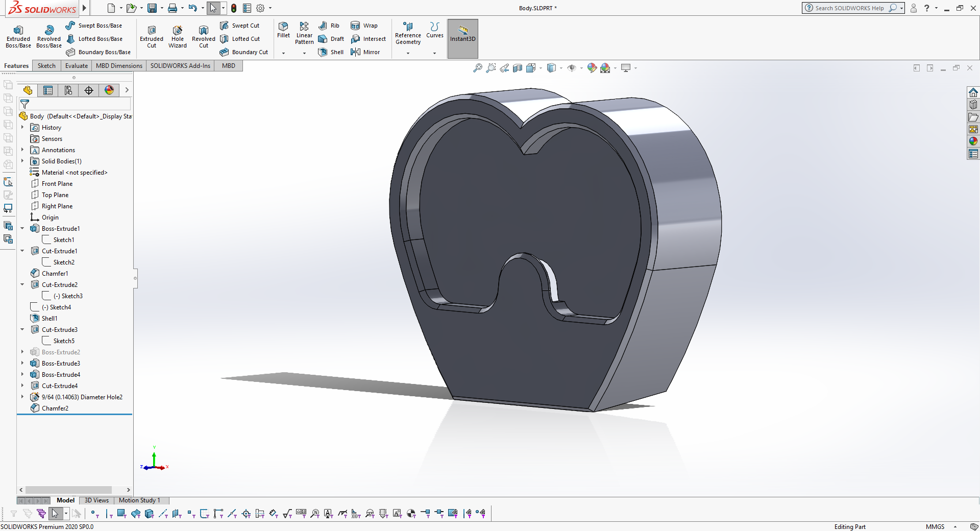Select the Revolved Cut tool

click(204, 37)
